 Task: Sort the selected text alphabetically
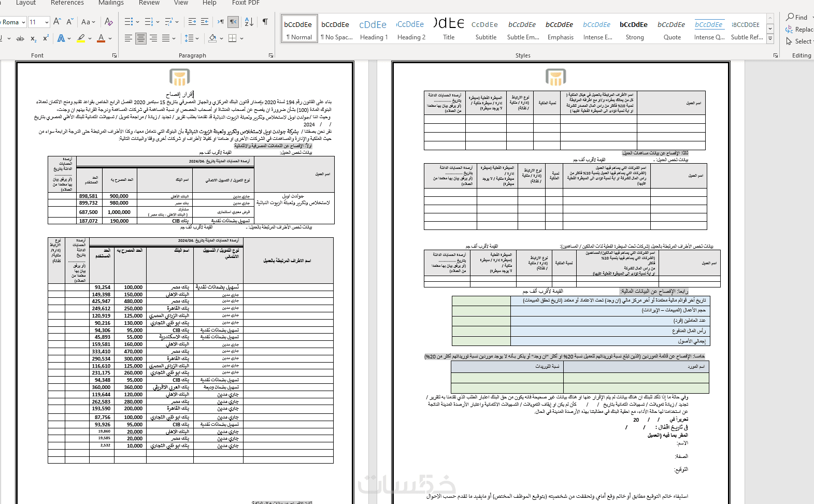click(x=249, y=22)
